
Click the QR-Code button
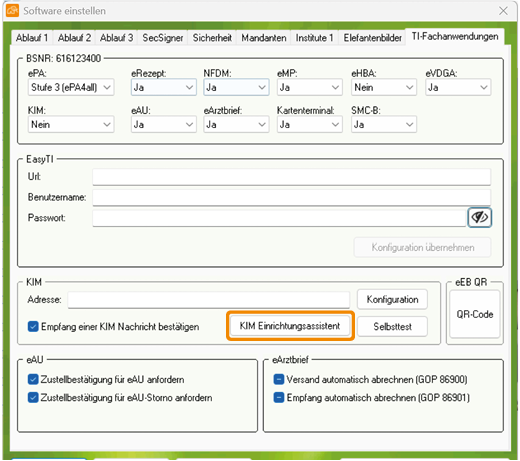tap(475, 314)
